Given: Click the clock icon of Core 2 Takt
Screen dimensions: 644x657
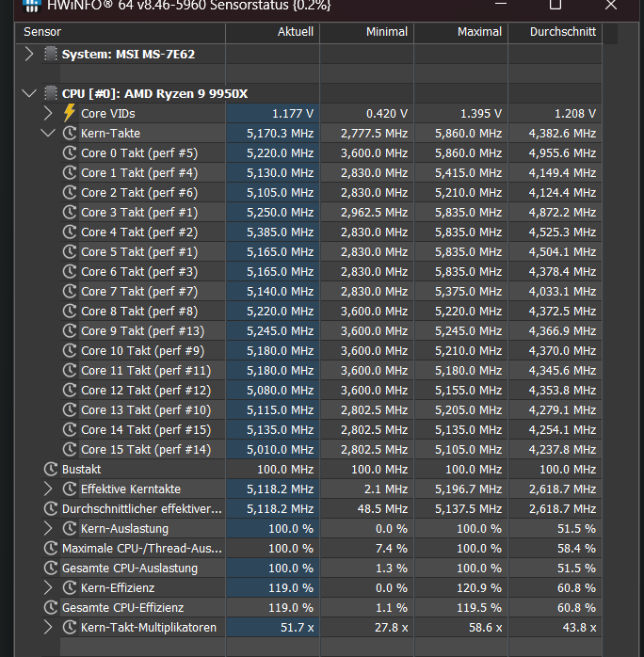Looking at the screenshot, I should [x=69, y=192].
